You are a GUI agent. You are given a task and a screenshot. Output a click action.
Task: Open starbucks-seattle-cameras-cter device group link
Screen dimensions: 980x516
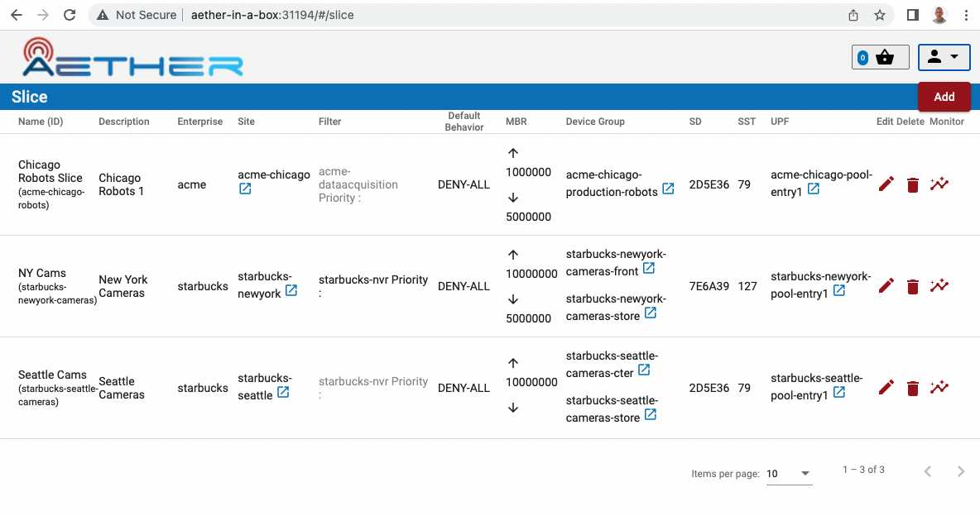pos(644,370)
